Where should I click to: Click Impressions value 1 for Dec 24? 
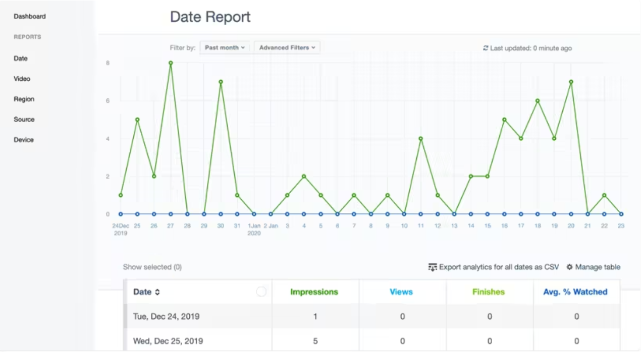[x=315, y=317]
